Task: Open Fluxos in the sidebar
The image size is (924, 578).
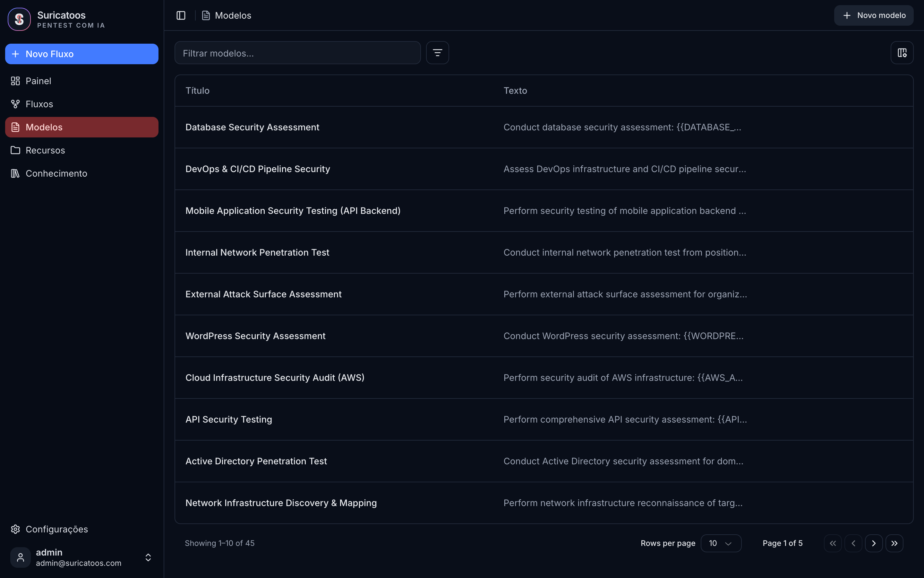Action: pos(82,104)
